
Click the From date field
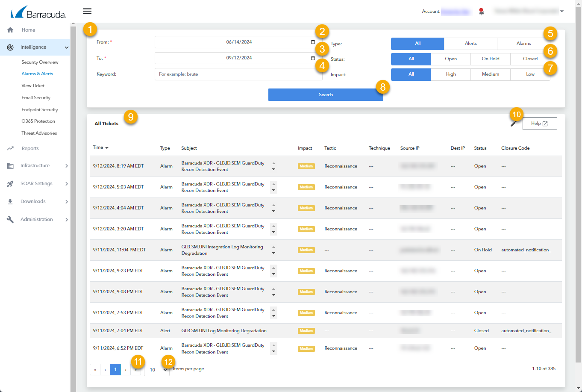click(238, 42)
